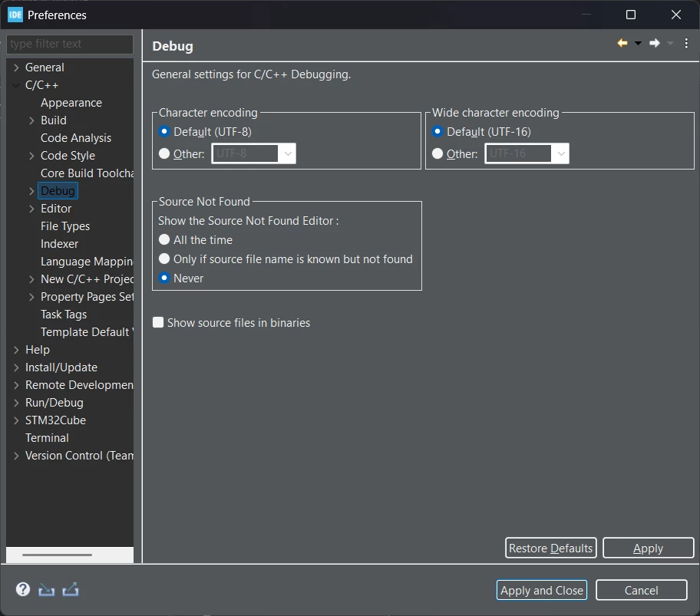Click the IDE logo in title bar

pyautogui.click(x=15, y=15)
